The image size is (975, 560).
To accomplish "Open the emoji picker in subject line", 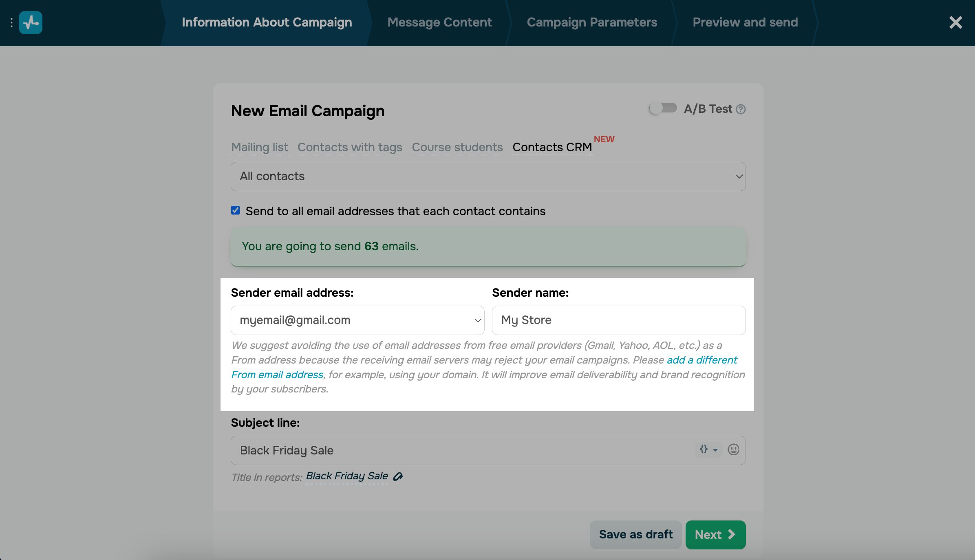I will [x=733, y=450].
